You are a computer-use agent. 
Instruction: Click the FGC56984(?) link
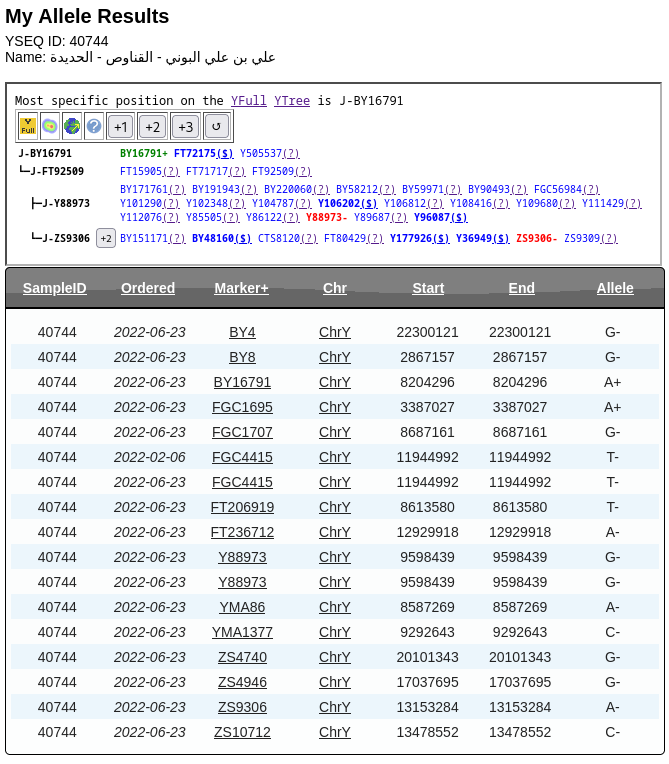(x=567, y=189)
